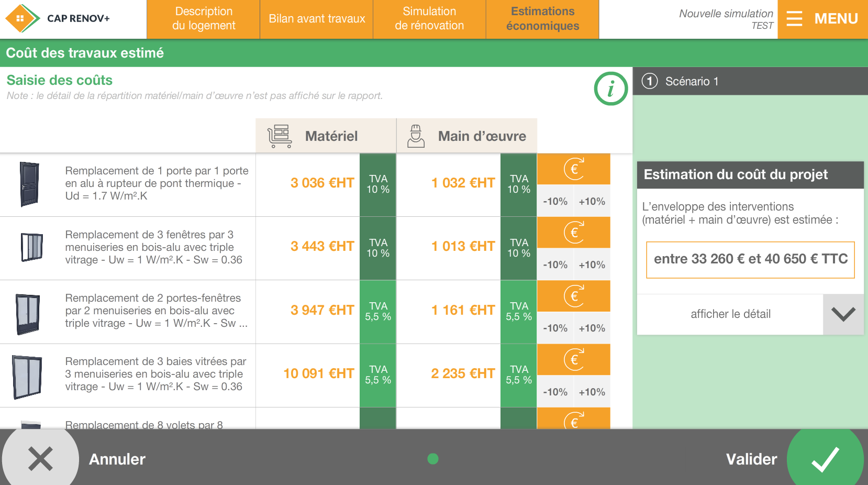Click the door thumbnail for porte replacement
This screenshot has height=485, width=868.
tap(29, 184)
